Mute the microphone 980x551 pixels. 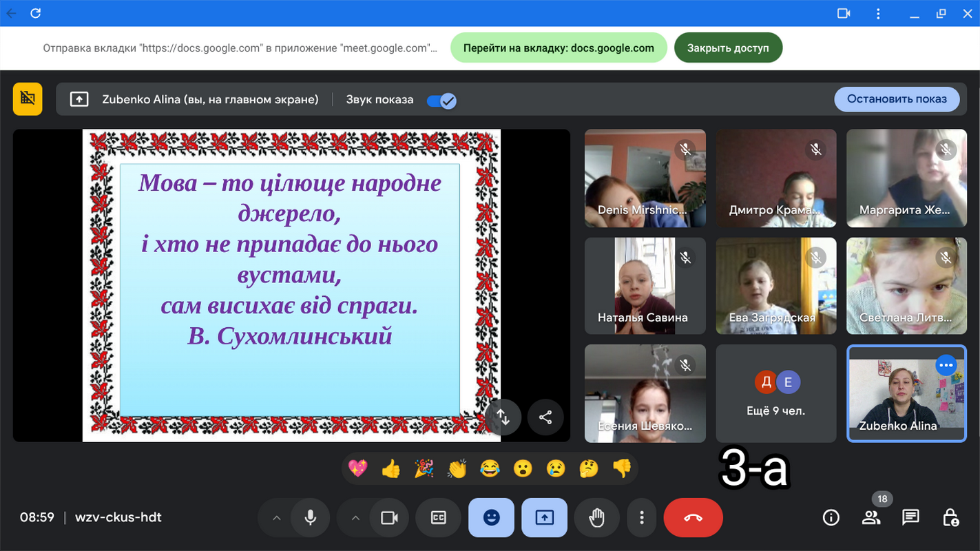coord(311,517)
